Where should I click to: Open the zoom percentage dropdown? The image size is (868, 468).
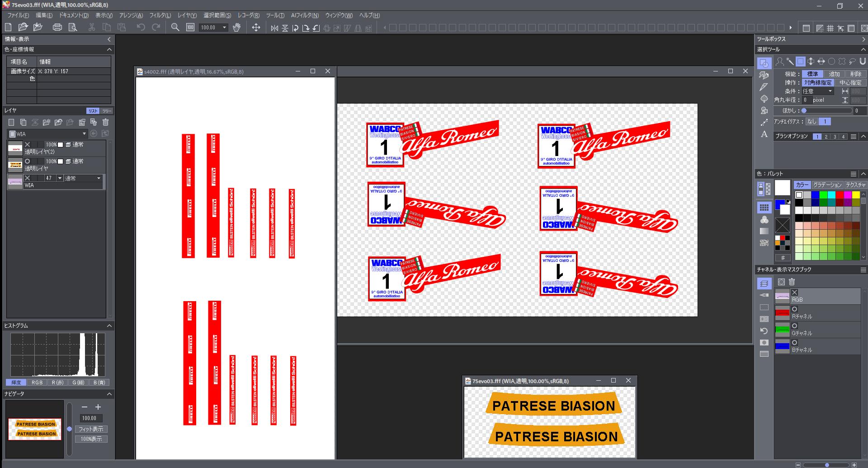pos(224,28)
